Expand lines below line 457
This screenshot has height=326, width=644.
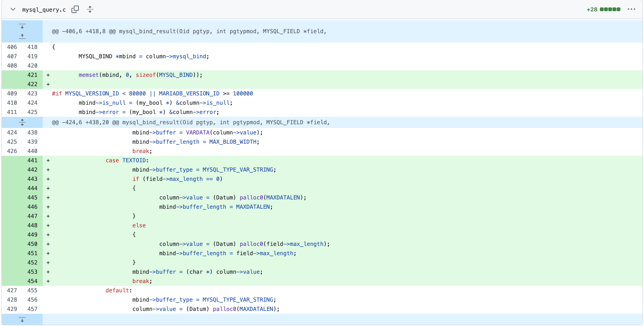click(x=22, y=319)
